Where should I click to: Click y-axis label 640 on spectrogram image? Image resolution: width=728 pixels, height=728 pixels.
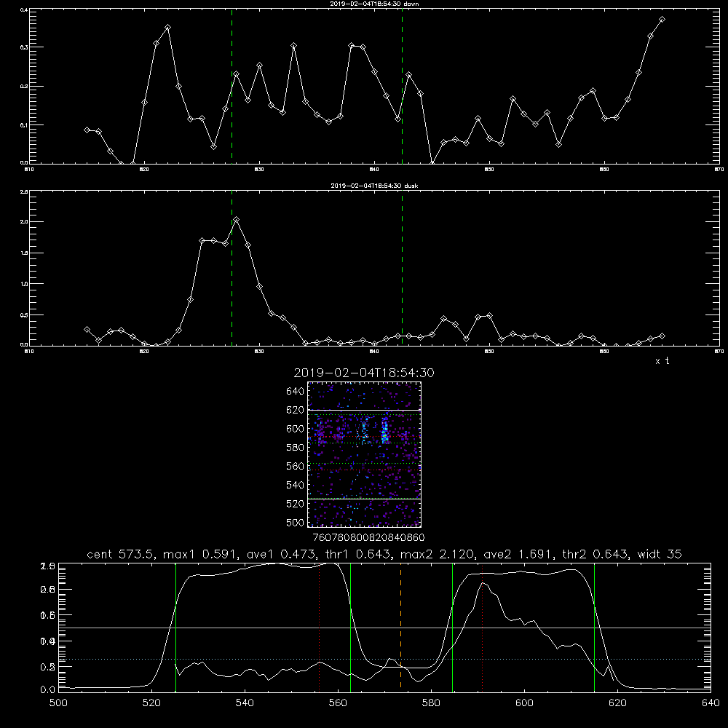click(296, 391)
